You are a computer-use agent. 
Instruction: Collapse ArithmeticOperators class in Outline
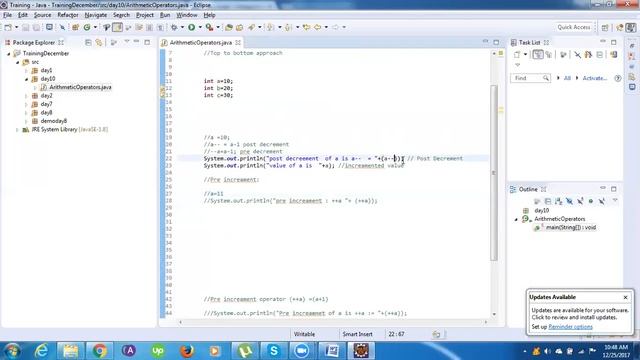point(516,219)
